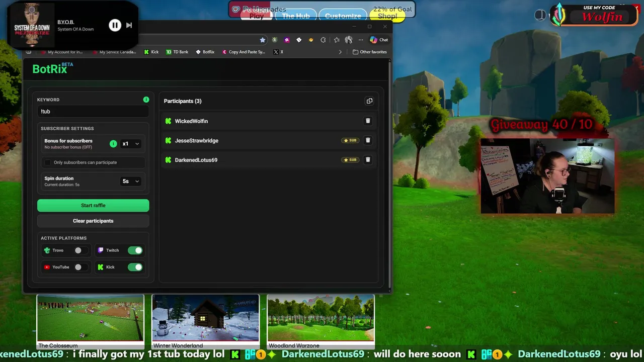Select the WickedWolfin participant name

(191, 121)
